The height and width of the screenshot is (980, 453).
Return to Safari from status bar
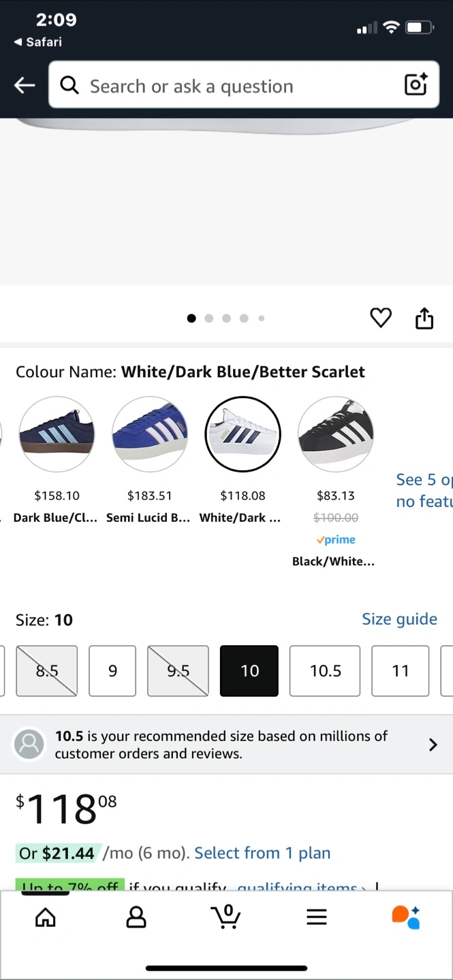(x=38, y=42)
